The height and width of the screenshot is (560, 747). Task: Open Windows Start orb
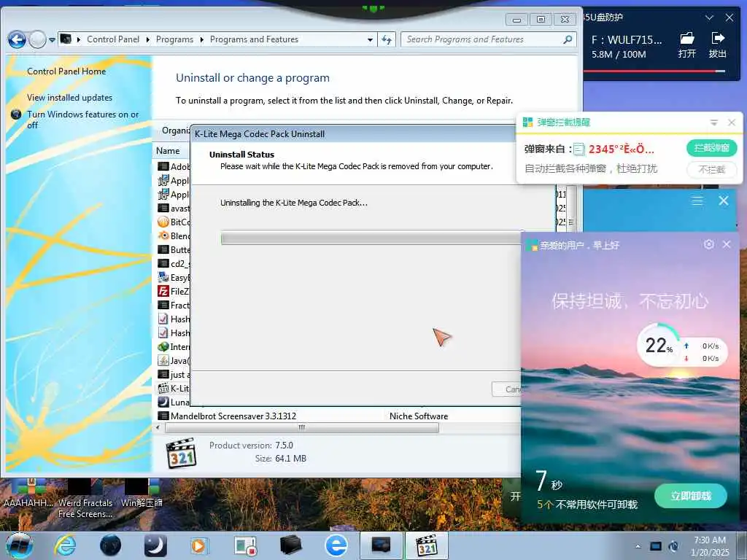pyautogui.click(x=20, y=545)
